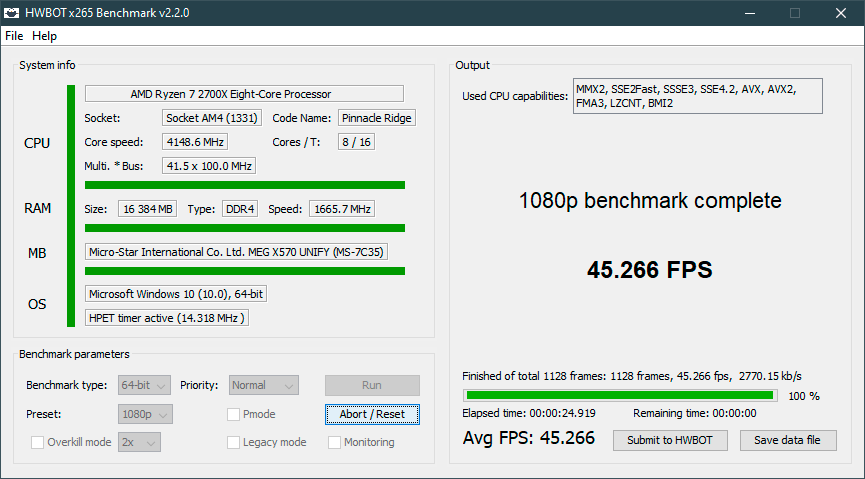Click the 16 384 MB RAM size value

pos(147,209)
